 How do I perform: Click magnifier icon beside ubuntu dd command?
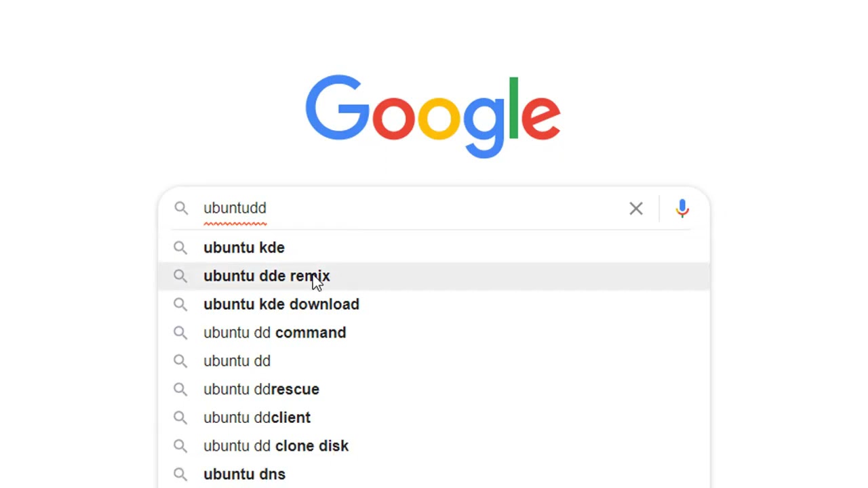180,333
